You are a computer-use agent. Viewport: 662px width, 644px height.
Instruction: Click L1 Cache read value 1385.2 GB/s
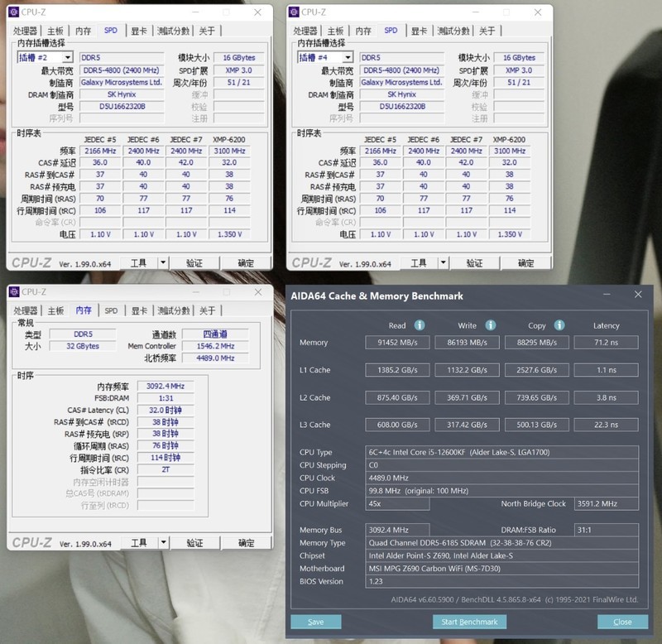[x=397, y=370]
